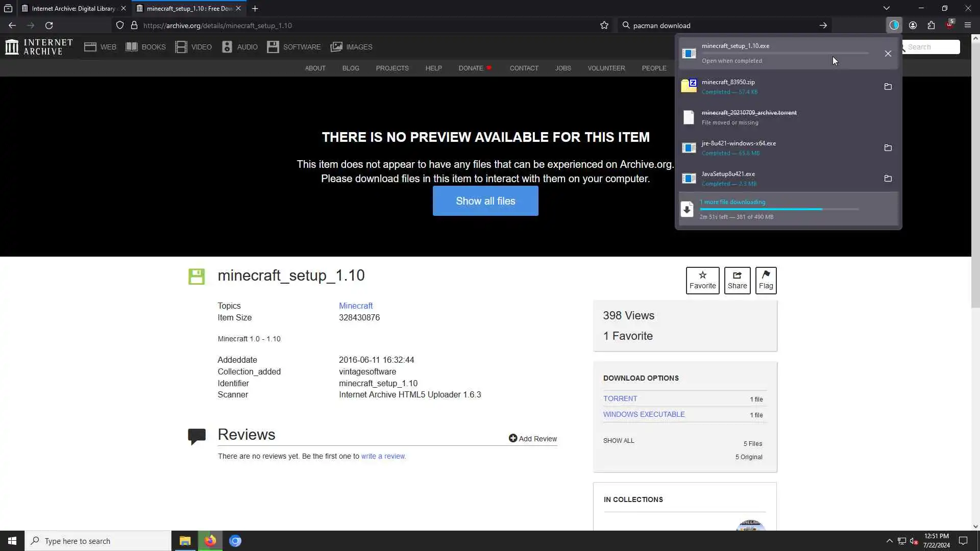Bookmark this page with the star icon
Screen dimensions: 980x551
tap(604, 26)
